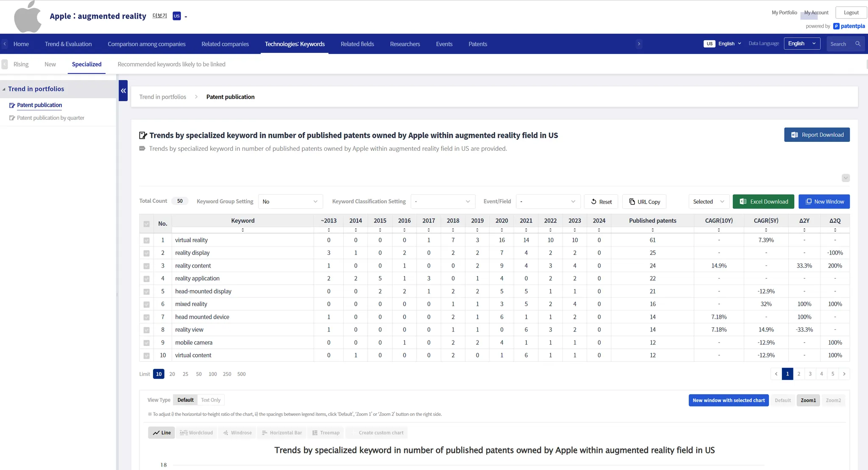The height and width of the screenshot is (470, 868).
Task: Click the Report Download button
Action: coord(817,135)
